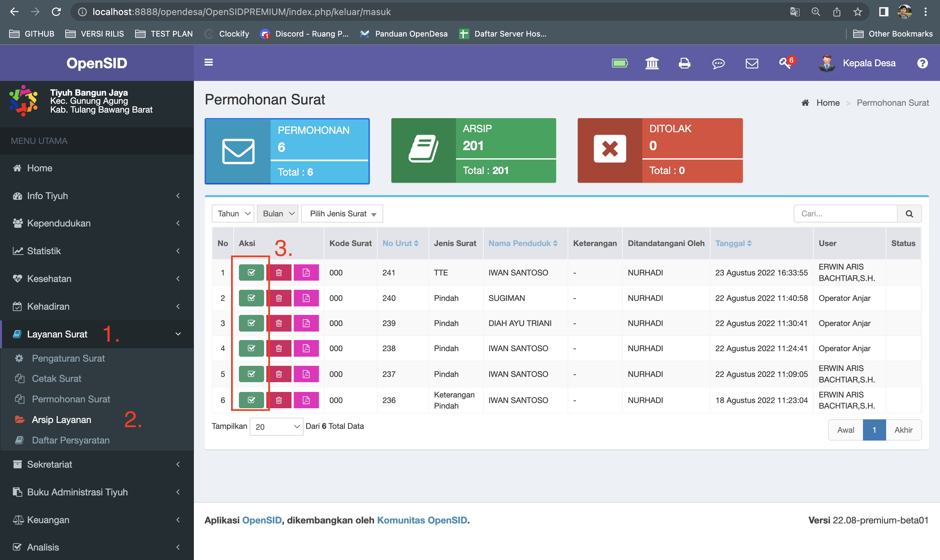The height and width of the screenshot is (560, 940).
Task: Delete the letter row 241 TTE
Action: (x=279, y=272)
